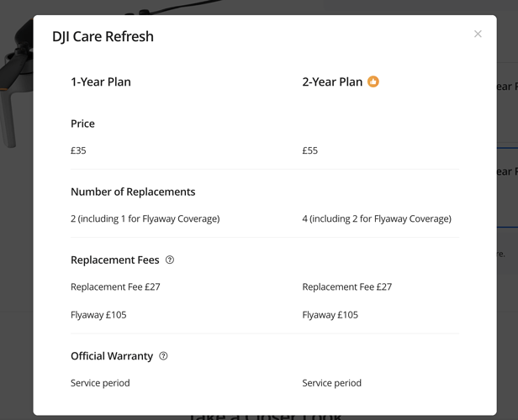Click the Number of Replacements heading
The image size is (518, 420).
coord(133,192)
